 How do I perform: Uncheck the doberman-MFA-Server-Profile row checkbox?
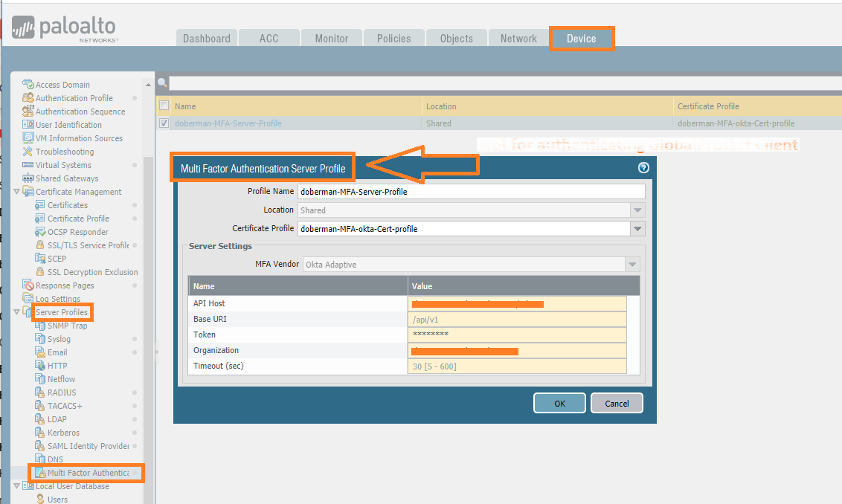click(164, 123)
